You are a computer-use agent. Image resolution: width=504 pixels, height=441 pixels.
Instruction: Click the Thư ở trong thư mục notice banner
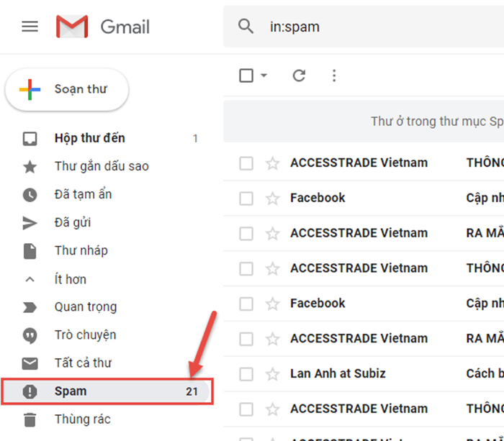[x=364, y=122]
